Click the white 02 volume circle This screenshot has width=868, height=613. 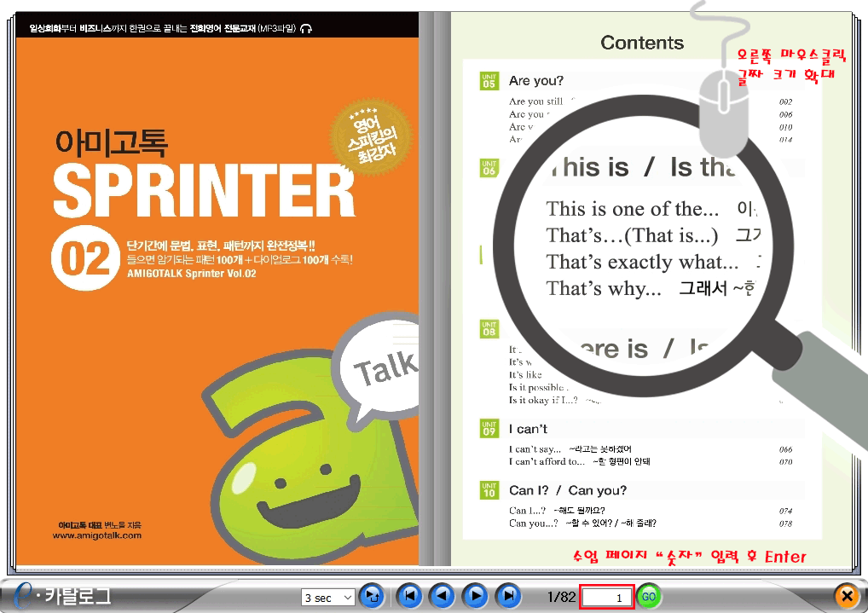coord(85,258)
